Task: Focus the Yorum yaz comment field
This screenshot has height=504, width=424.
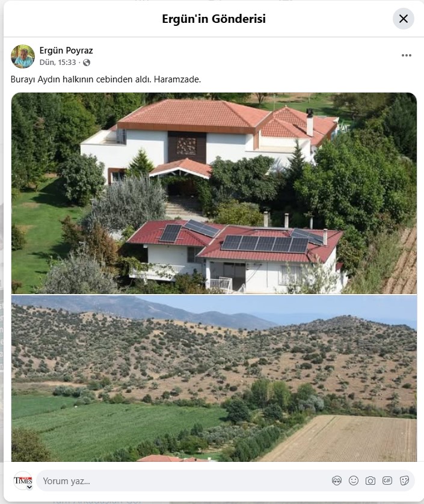Action: coord(183,481)
